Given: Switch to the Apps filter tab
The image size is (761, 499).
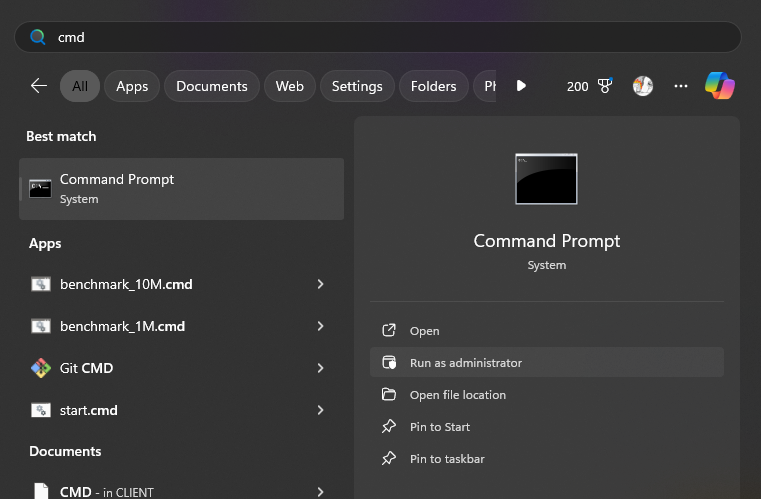Looking at the screenshot, I should click(x=132, y=86).
